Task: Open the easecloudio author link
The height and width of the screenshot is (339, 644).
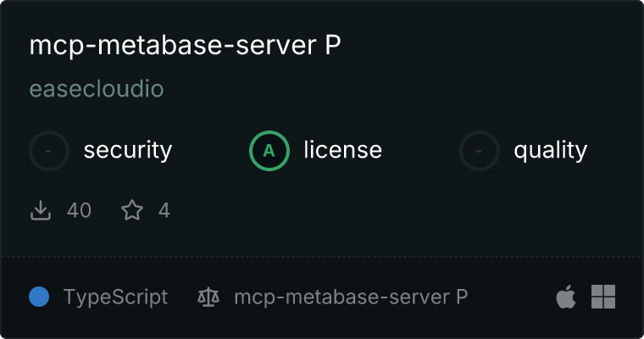Action: click(x=97, y=89)
